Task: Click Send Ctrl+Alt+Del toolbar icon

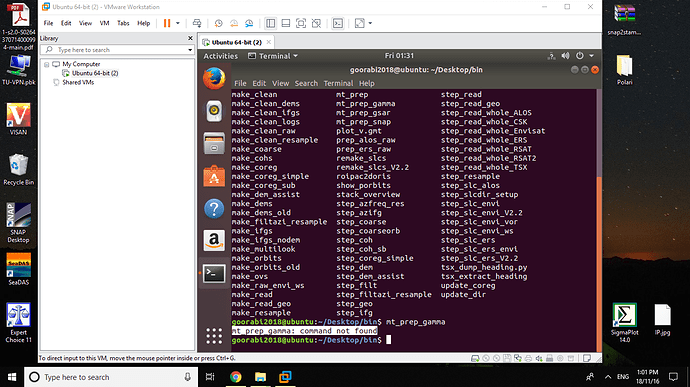Action: tap(197, 23)
